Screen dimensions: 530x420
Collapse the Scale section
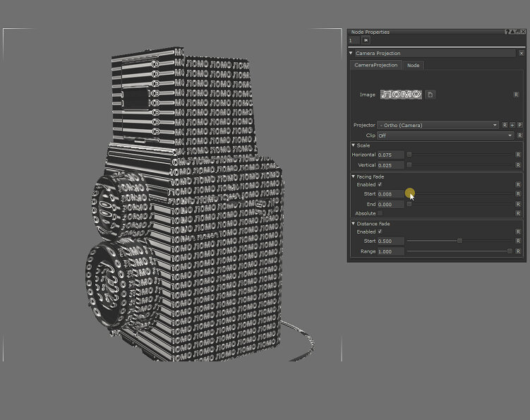coord(353,145)
